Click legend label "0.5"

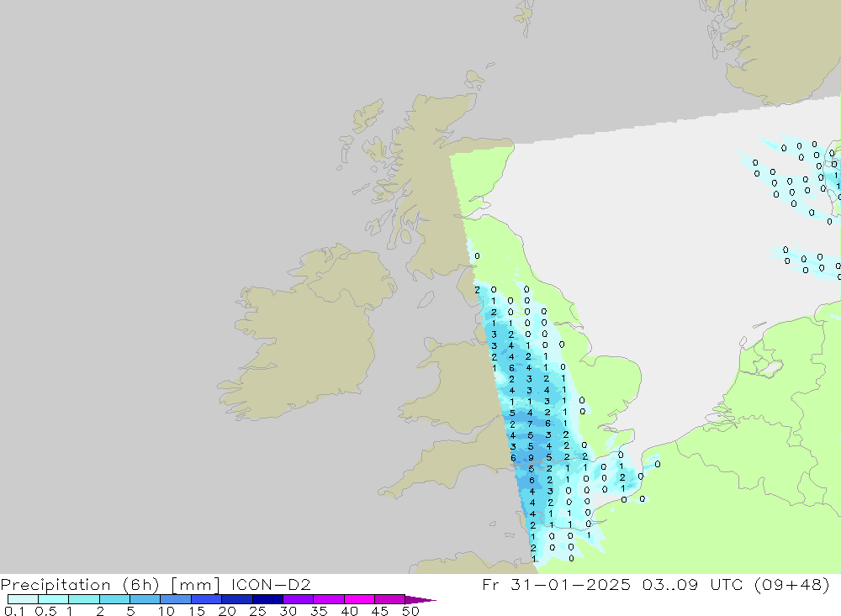click(46, 611)
